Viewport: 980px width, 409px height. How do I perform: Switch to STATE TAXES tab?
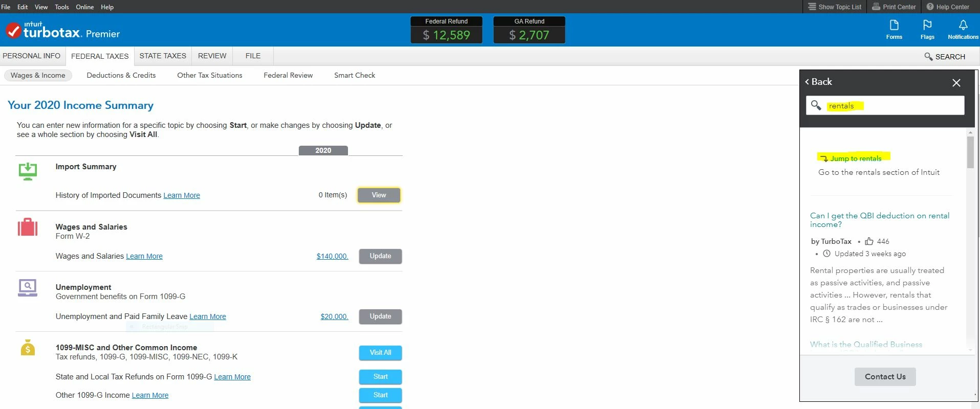pos(163,56)
